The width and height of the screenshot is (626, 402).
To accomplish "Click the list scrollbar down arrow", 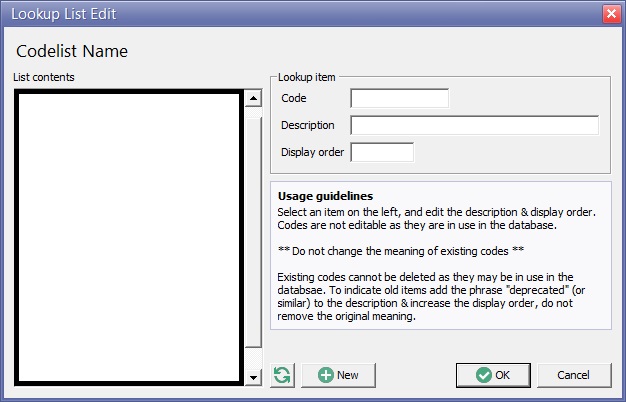I will [253, 377].
